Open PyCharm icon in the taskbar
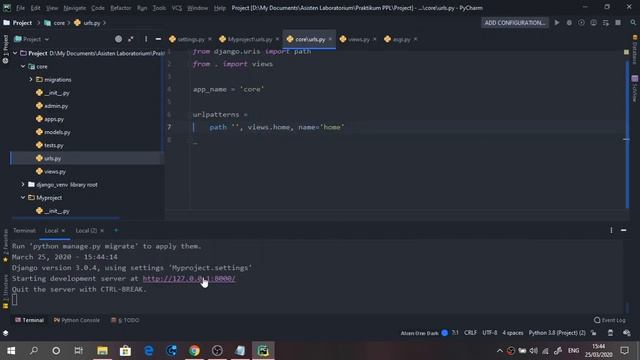 (x=263, y=351)
